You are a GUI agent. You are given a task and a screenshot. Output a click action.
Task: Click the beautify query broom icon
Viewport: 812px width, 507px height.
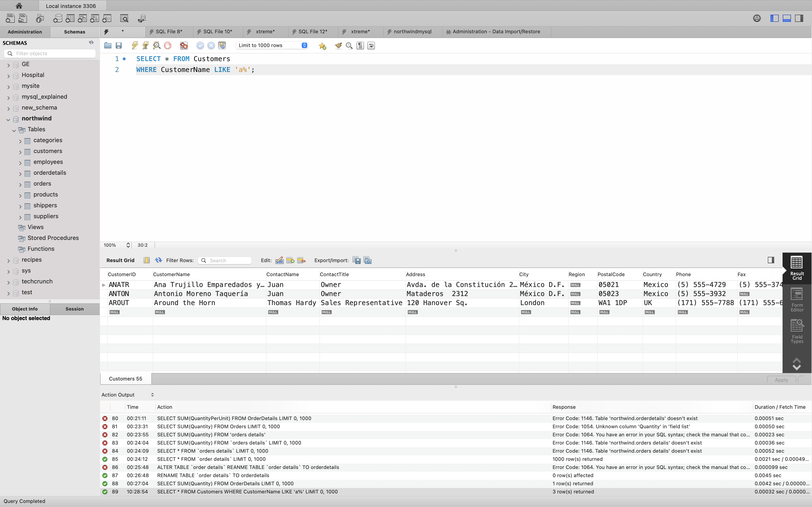point(338,45)
